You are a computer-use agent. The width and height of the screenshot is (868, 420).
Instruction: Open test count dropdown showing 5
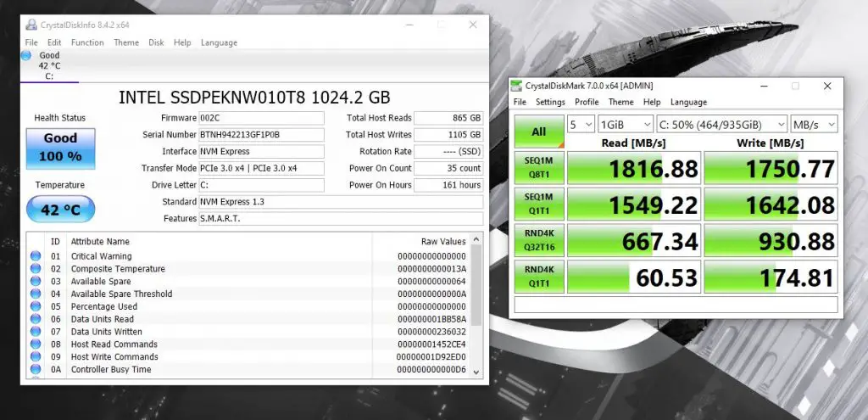tap(581, 124)
